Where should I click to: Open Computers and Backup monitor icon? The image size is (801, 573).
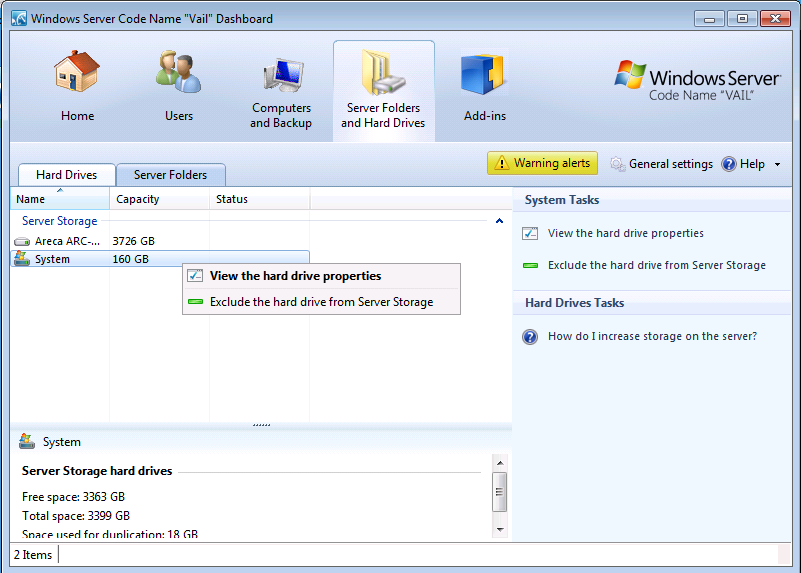tap(284, 75)
